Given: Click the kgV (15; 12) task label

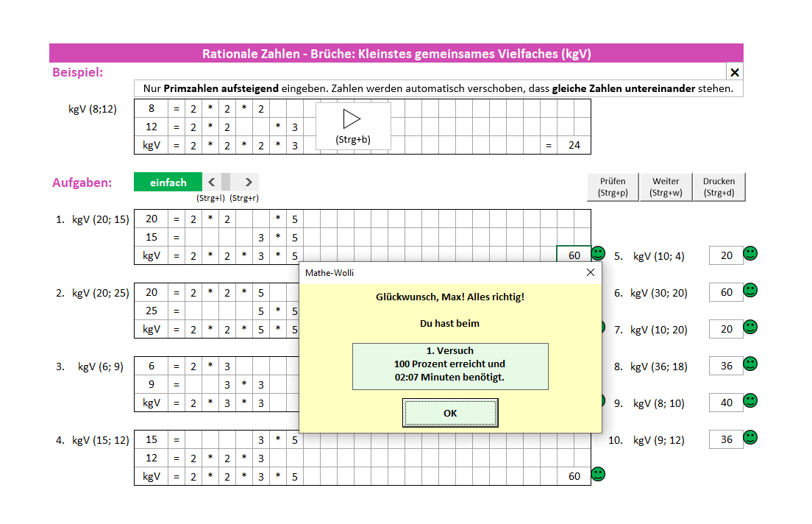Looking at the screenshot, I should coord(101,440).
